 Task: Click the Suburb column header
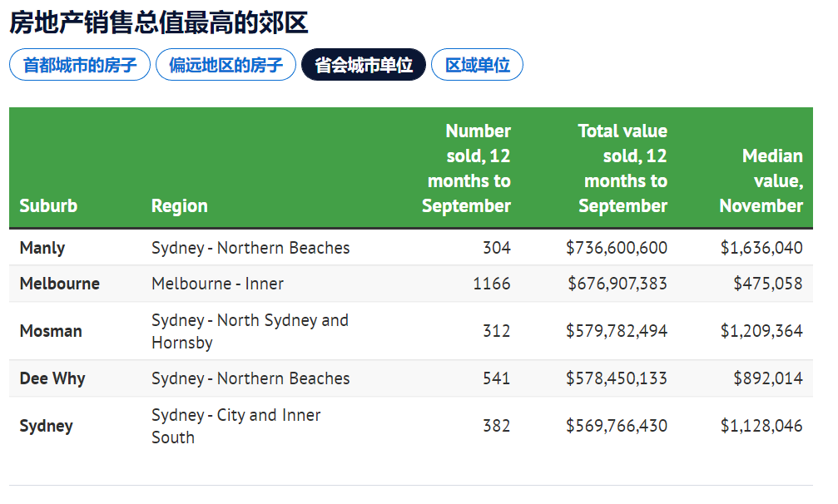[x=48, y=206]
